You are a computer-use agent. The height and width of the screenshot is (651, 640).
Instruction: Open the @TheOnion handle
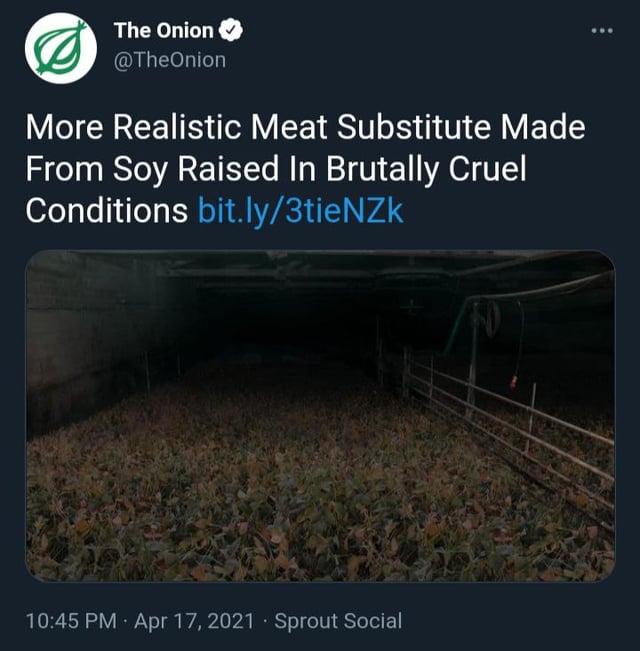(170, 60)
